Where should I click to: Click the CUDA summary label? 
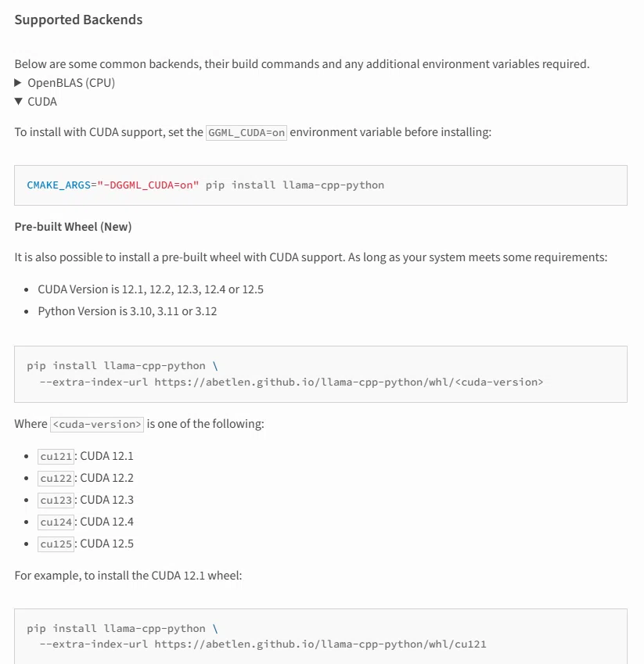pyautogui.click(x=42, y=101)
